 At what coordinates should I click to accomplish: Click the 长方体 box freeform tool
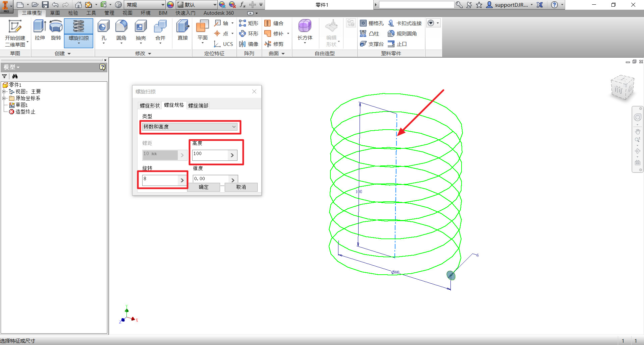[x=305, y=31]
